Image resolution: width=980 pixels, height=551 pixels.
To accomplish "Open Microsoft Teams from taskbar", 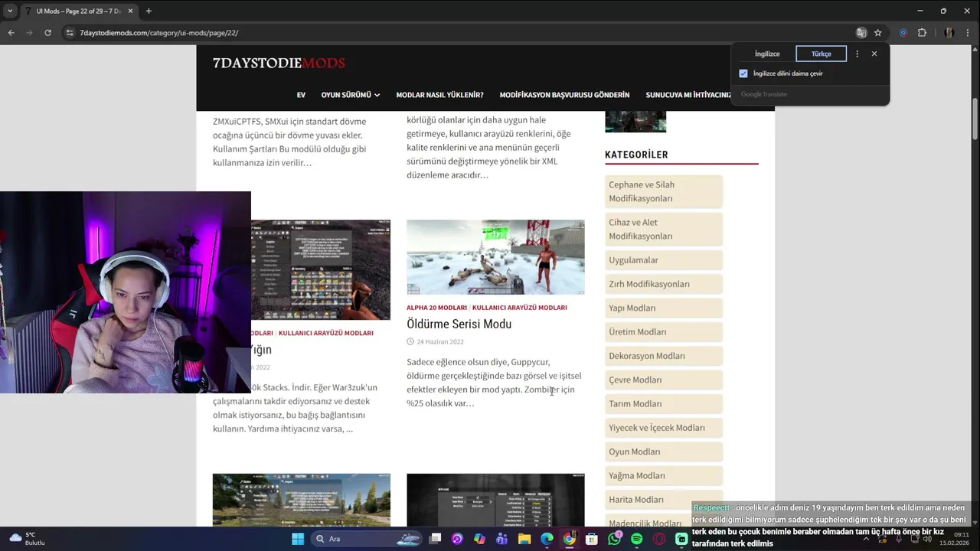I will pyautogui.click(x=502, y=539).
